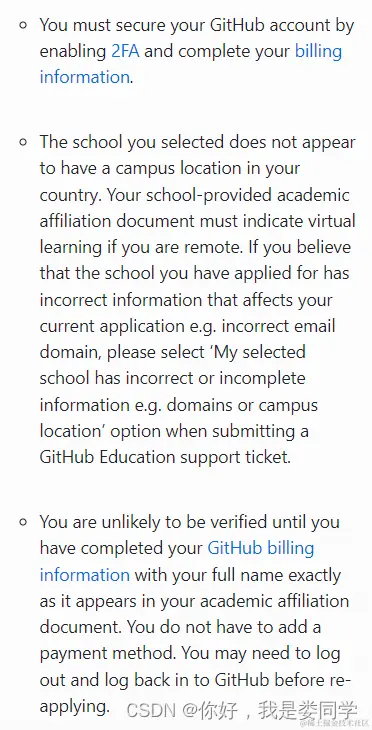Click the text 'My selected school has incorrect'

point(173,365)
